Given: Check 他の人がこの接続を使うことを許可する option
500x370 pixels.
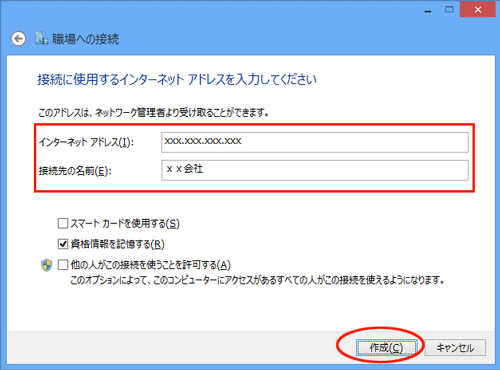Looking at the screenshot, I should click(63, 265).
